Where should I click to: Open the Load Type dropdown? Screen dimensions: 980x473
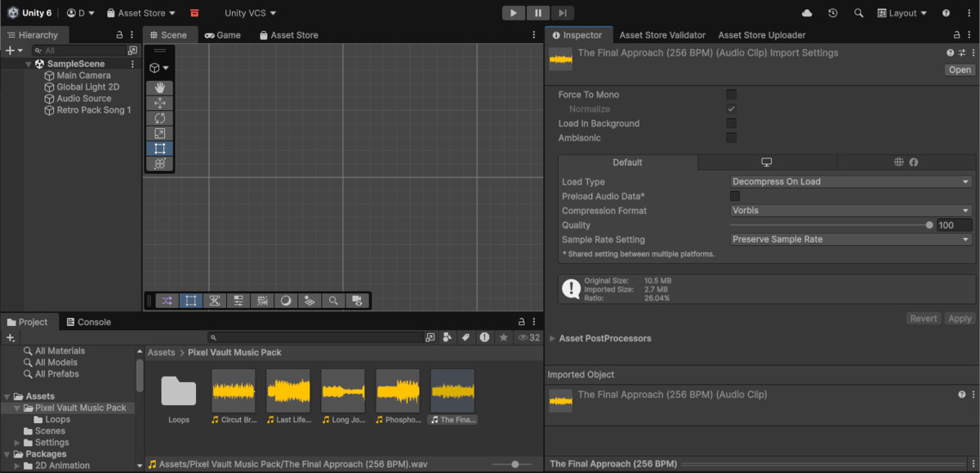[x=851, y=181]
